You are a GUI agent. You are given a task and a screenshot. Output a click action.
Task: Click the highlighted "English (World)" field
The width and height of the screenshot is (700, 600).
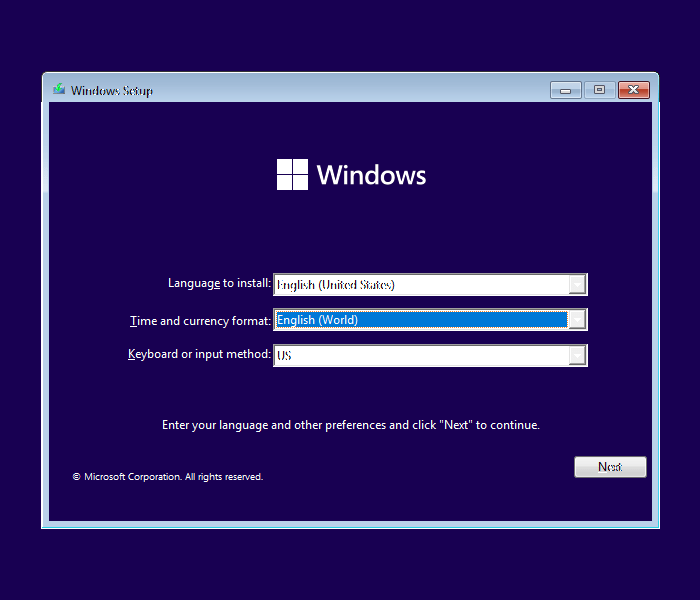[x=420, y=320]
